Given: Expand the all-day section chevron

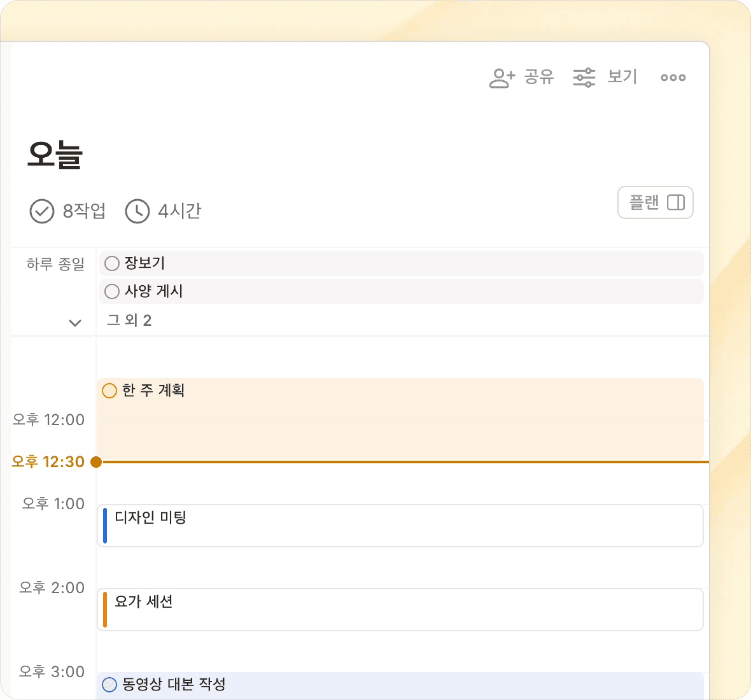Looking at the screenshot, I should coord(75,323).
